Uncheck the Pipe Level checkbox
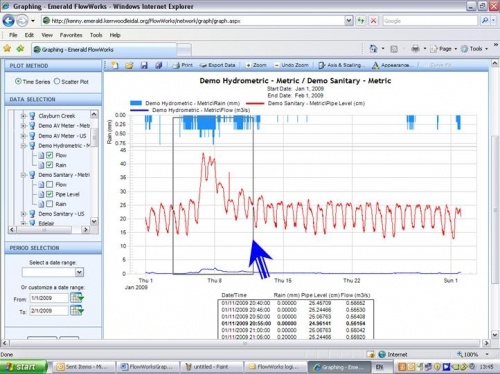The image size is (500, 374). coord(49,194)
